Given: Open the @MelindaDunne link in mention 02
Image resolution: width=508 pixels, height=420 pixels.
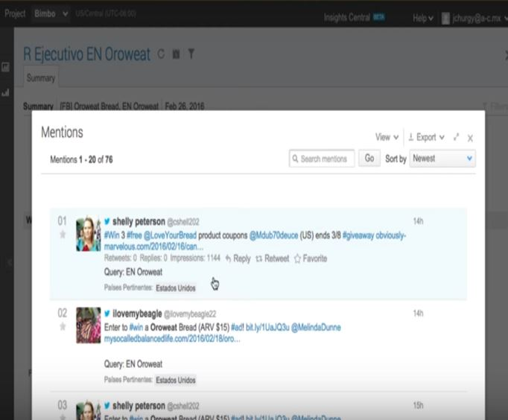Looking at the screenshot, I should [316, 328].
